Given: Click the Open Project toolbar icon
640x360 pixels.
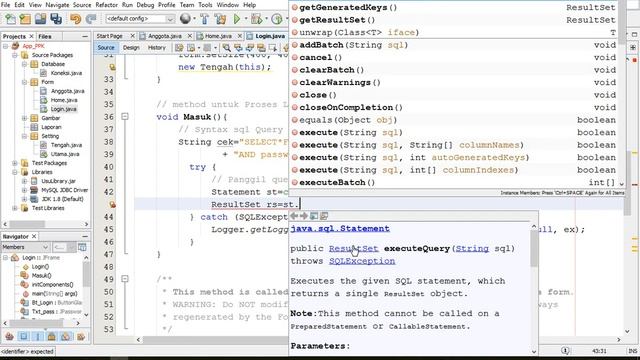Looking at the screenshot, I should pos(40,19).
